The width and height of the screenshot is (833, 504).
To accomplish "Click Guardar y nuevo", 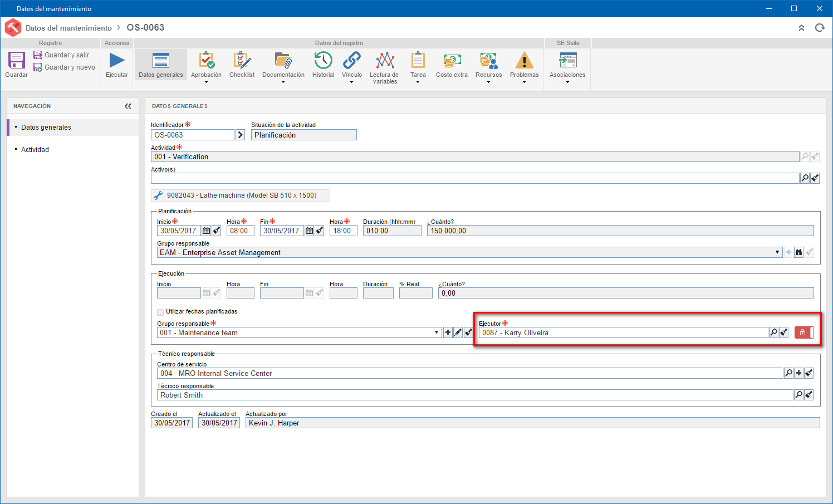I will click(64, 67).
